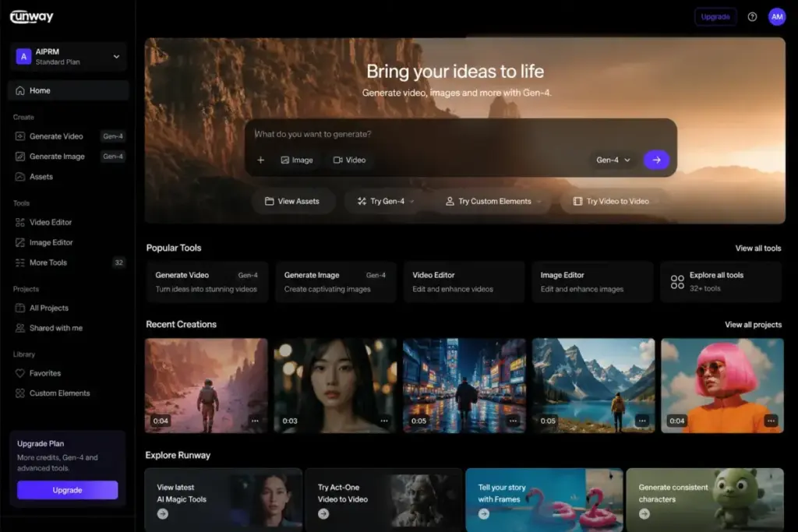Open the help question mark icon
This screenshot has height=532, width=798.
752,17
